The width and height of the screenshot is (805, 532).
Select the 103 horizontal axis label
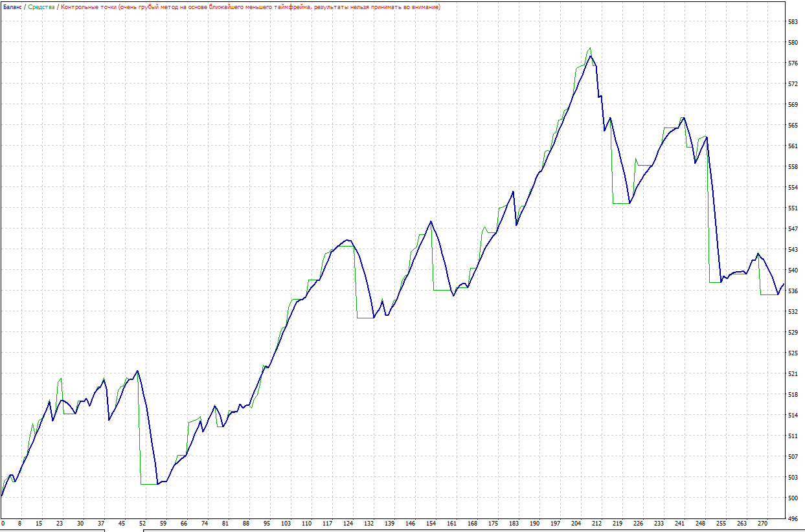point(286,524)
